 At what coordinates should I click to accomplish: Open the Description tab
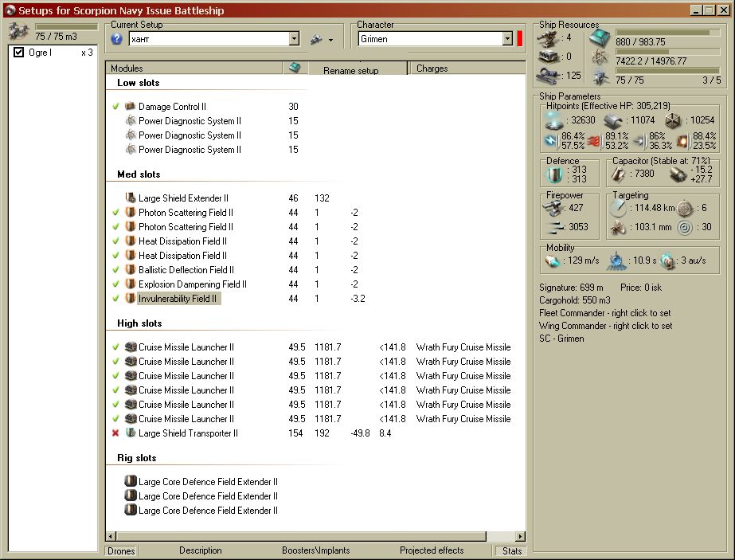(x=200, y=550)
